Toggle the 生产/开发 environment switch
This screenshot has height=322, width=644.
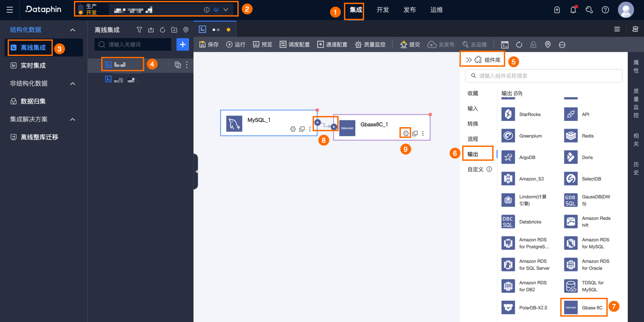pos(81,9)
